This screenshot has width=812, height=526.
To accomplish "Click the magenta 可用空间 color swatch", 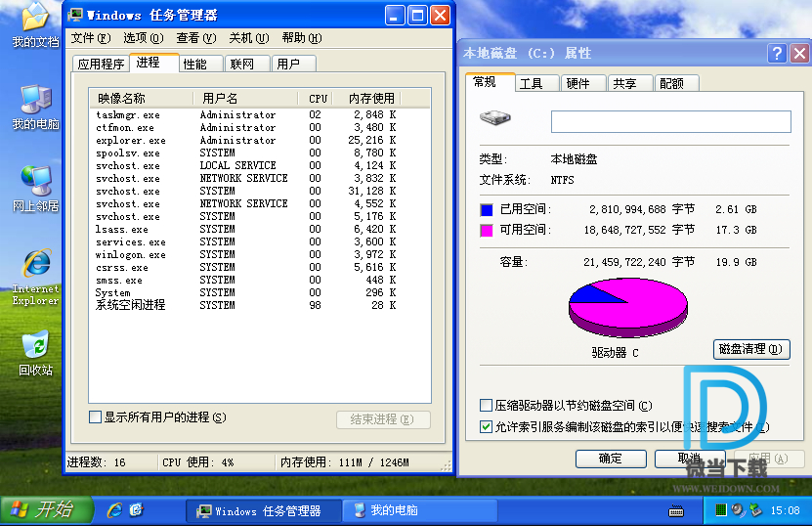I will pos(487,231).
